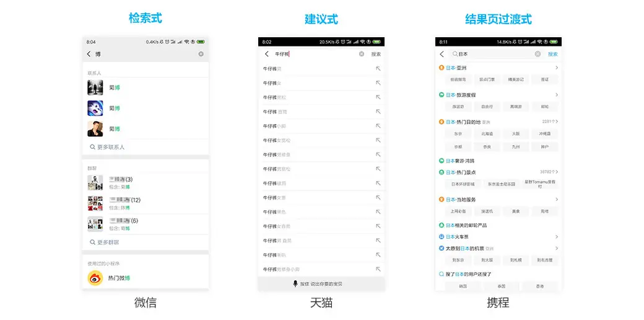Image resolution: width=644 pixels, height=320 pixels.
Task: Fill the search with the 牛仔裤女宽松 arrow icon
Action: [378, 140]
